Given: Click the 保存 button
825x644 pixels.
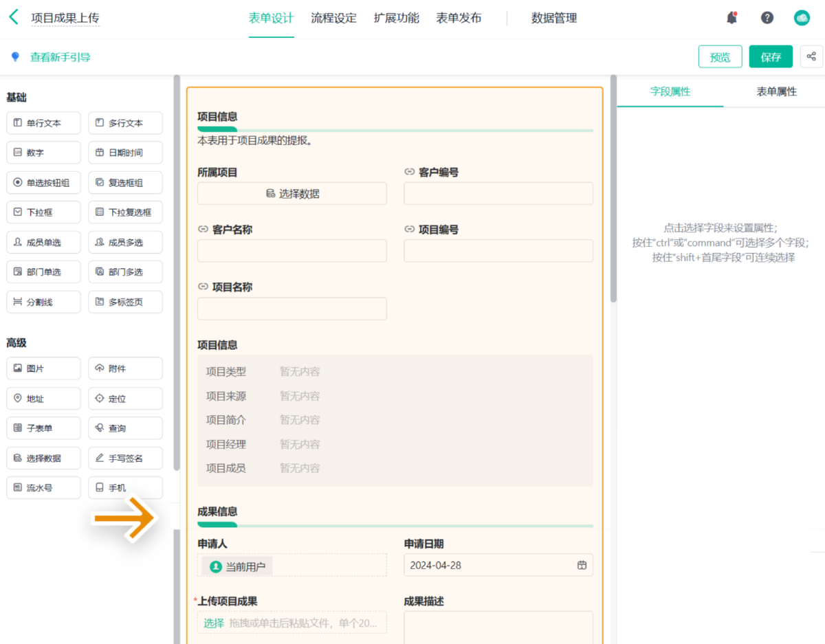Looking at the screenshot, I should (x=771, y=57).
